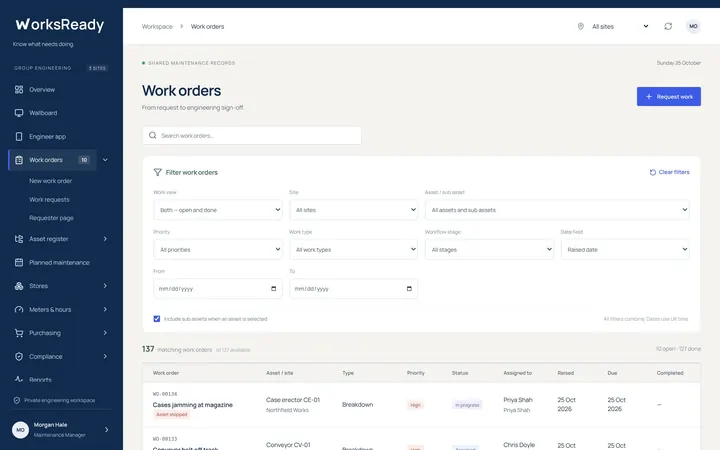Open Compliance shield icon

pos(19,356)
